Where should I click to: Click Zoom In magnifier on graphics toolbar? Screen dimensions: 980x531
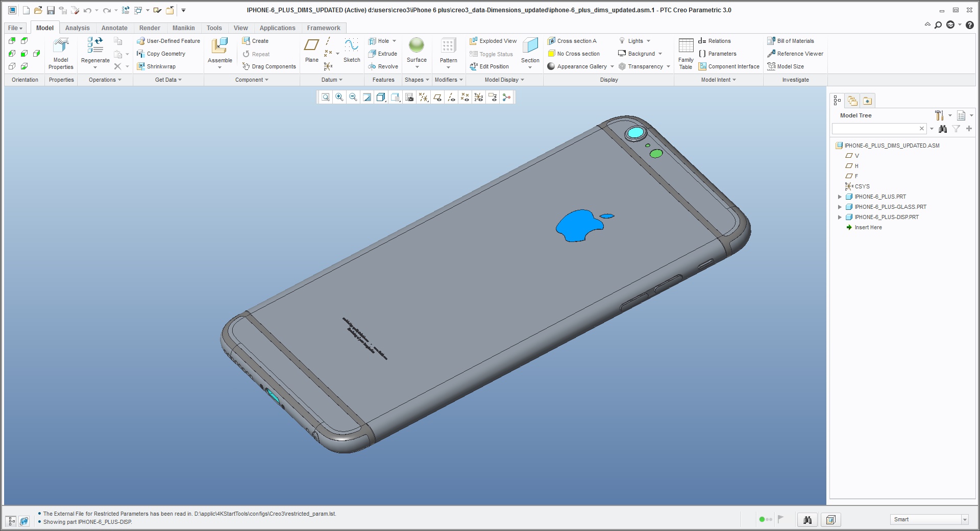click(339, 97)
